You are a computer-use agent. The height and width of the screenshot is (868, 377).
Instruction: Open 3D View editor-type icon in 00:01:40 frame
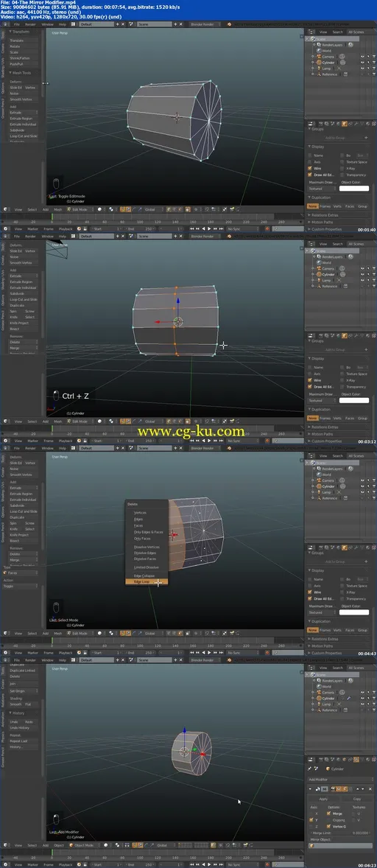pyautogui.click(x=6, y=209)
